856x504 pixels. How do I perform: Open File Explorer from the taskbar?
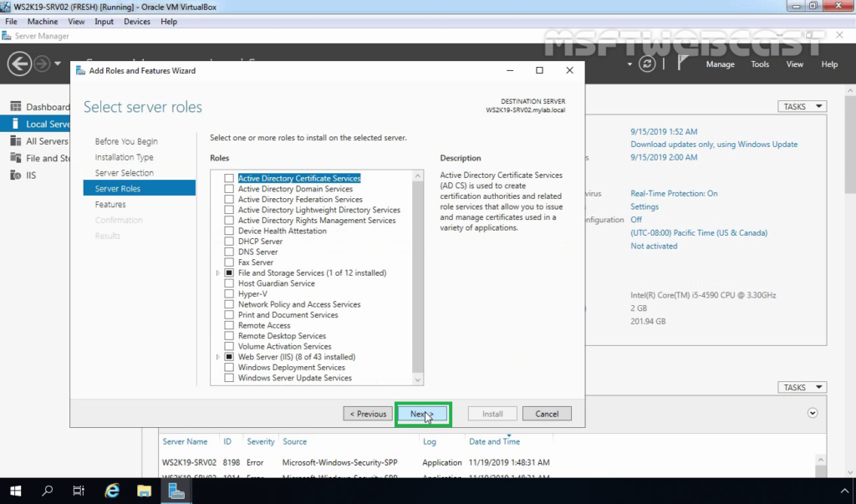pyautogui.click(x=144, y=491)
